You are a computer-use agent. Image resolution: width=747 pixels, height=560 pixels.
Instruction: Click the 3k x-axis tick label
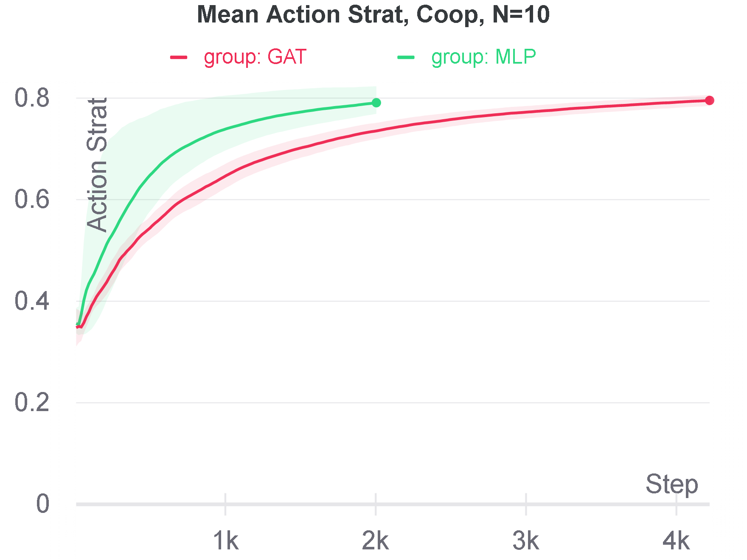click(526, 541)
